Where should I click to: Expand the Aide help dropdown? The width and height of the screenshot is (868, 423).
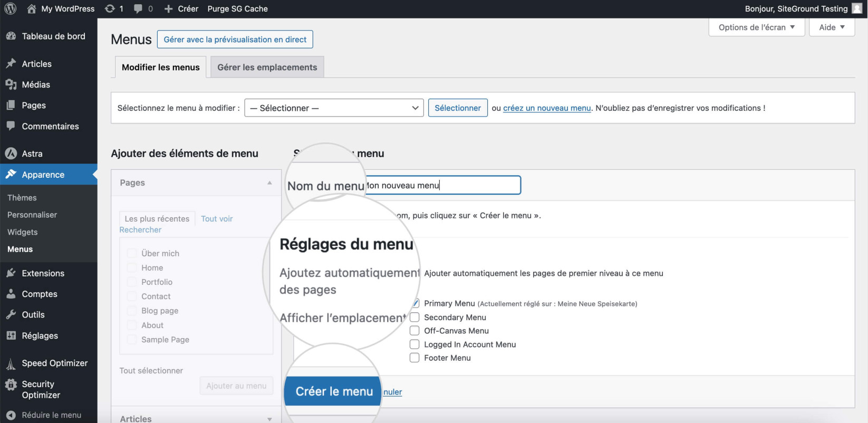pos(832,27)
